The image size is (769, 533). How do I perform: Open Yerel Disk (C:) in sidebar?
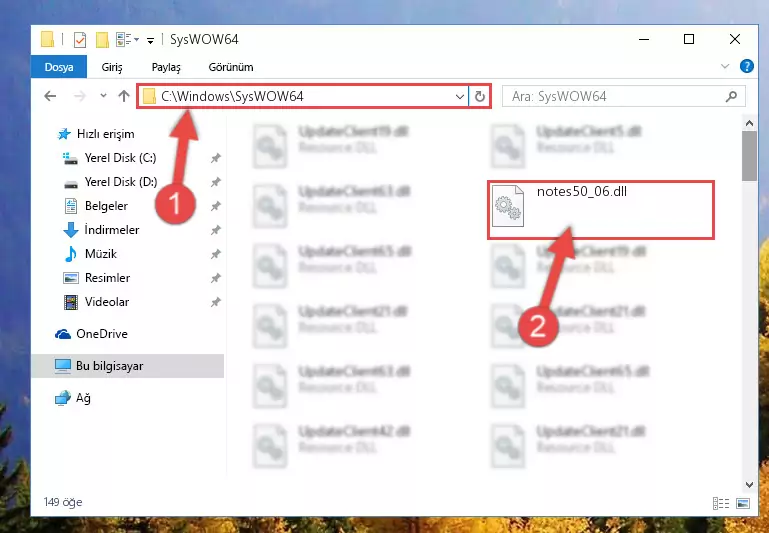pos(120,158)
